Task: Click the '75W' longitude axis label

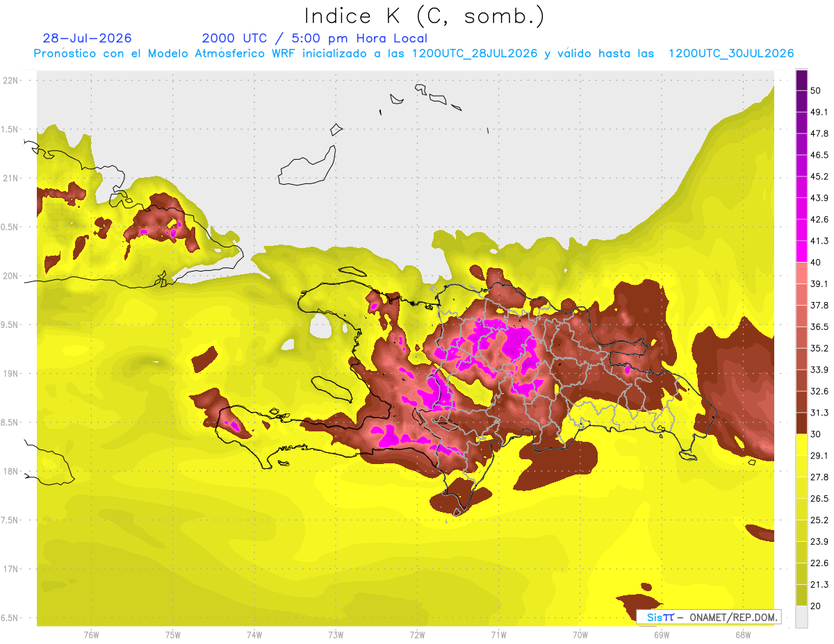Action: tap(173, 635)
